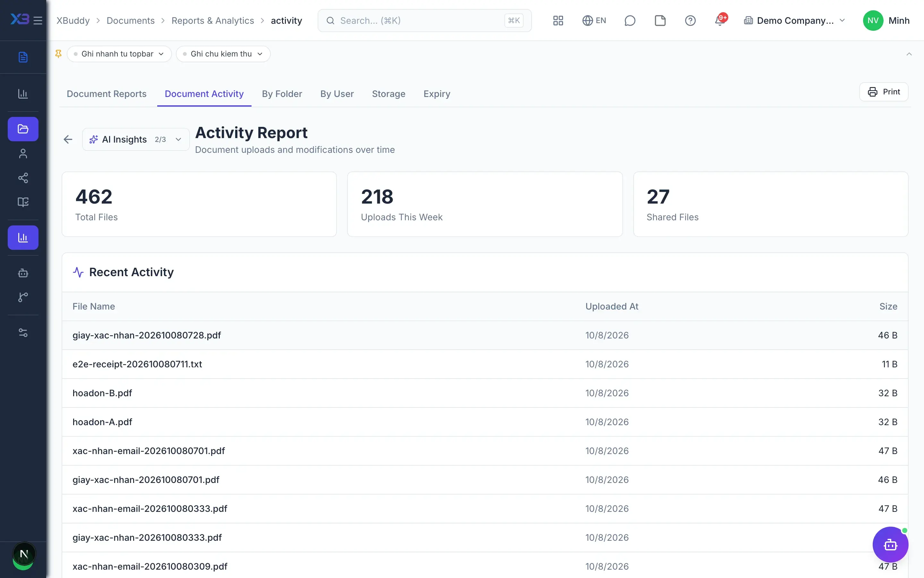Select row e2e-receipt-202610080711.txt
Screen dimensions: 924x578
[485, 364]
